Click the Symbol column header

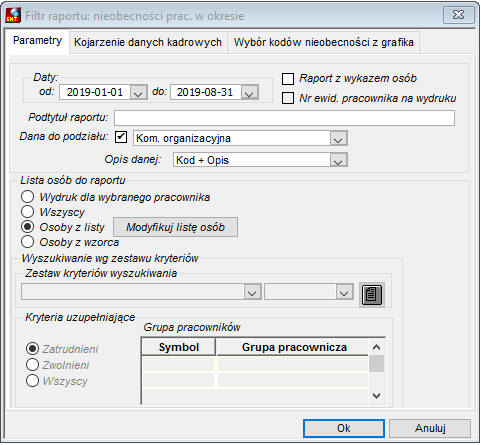coord(179,347)
